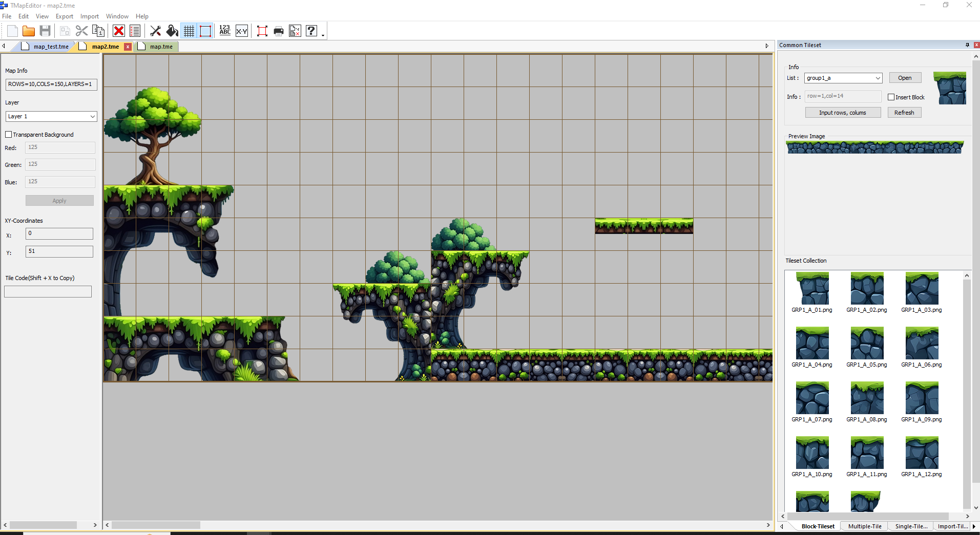The image size is (980, 535).
Task: Click the Input rows, colums button
Action: [843, 113]
